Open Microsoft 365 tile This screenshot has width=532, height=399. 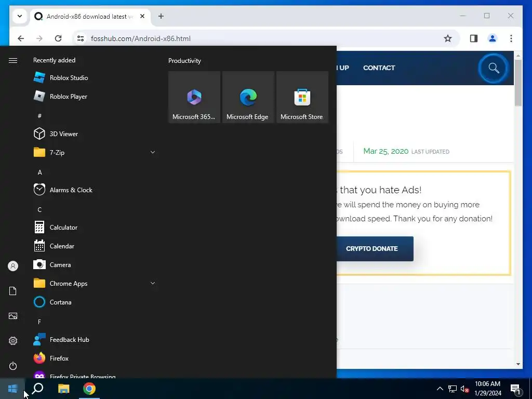(194, 97)
